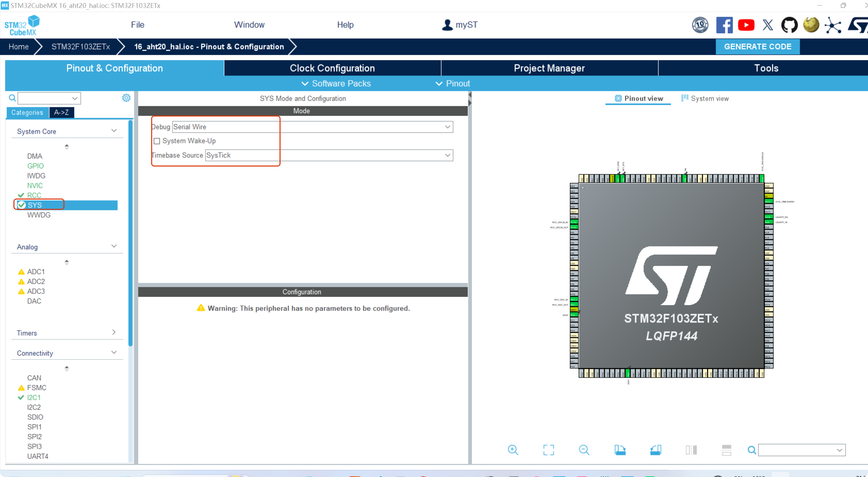Click the peripheral search magnifier icon
868x477 pixels.
click(x=12, y=98)
